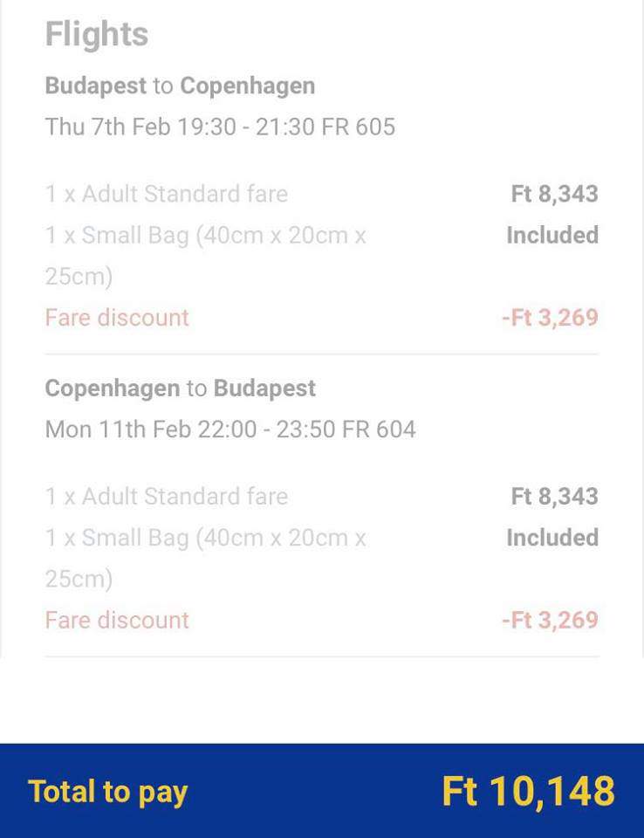Select the outbound Small Bag item line
Screen dimensions: 644x838
tap(206, 256)
